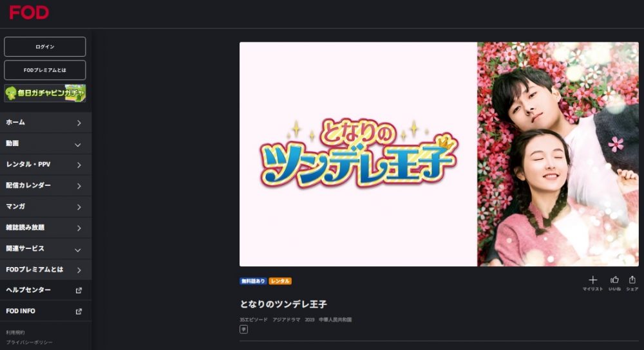Open external link icon beside ヘルプセンター
The image size is (644, 350).
79,291
